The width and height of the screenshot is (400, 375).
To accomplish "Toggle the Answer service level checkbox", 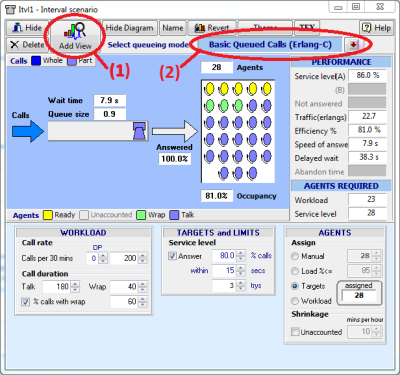I will [172, 256].
